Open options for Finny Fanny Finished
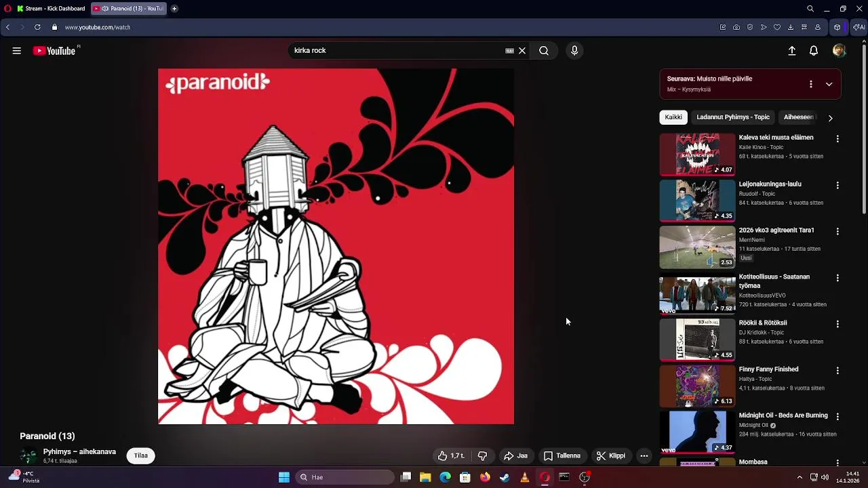 pyautogui.click(x=837, y=370)
